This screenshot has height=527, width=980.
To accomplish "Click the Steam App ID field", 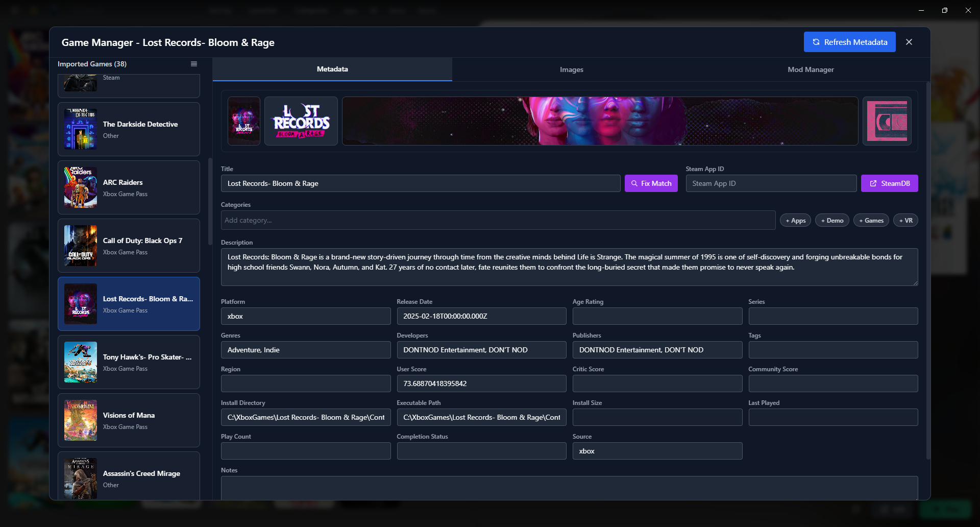I will [x=770, y=183].
